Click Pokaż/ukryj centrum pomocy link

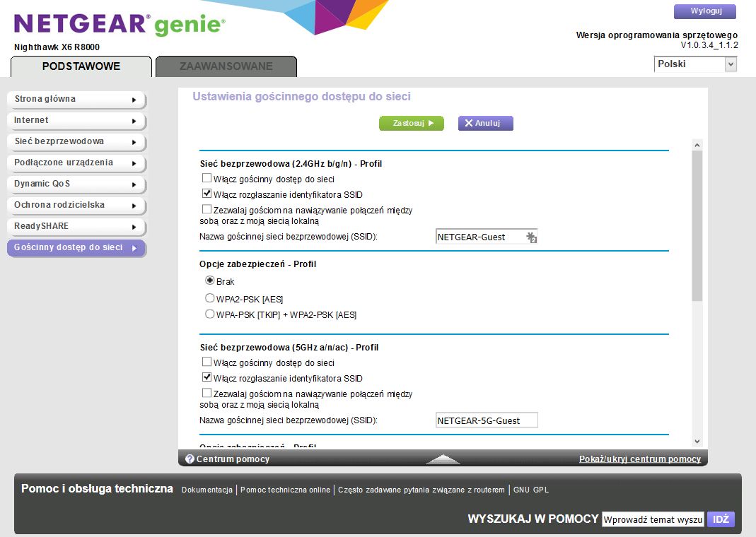(x=640, y=459)
